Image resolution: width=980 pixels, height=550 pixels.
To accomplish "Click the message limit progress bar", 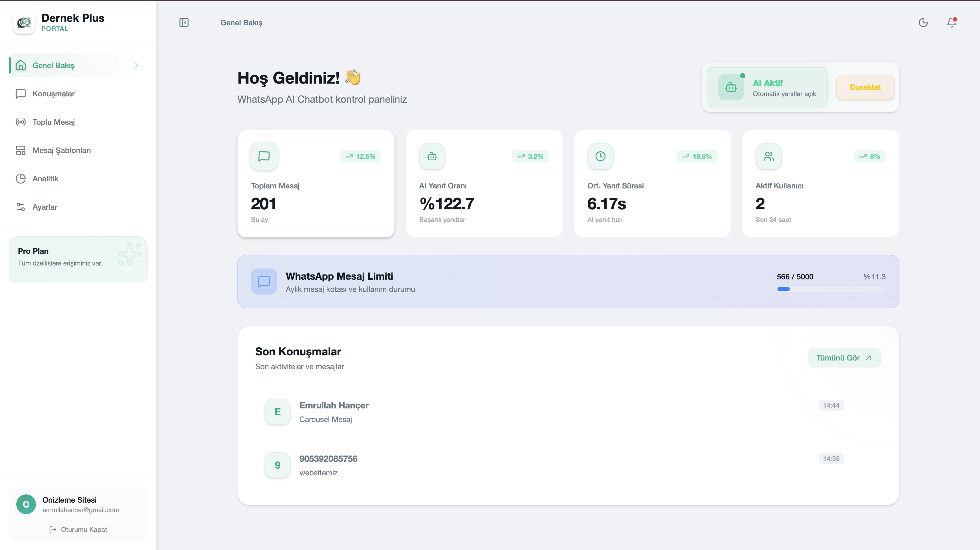I will (831, 289).
